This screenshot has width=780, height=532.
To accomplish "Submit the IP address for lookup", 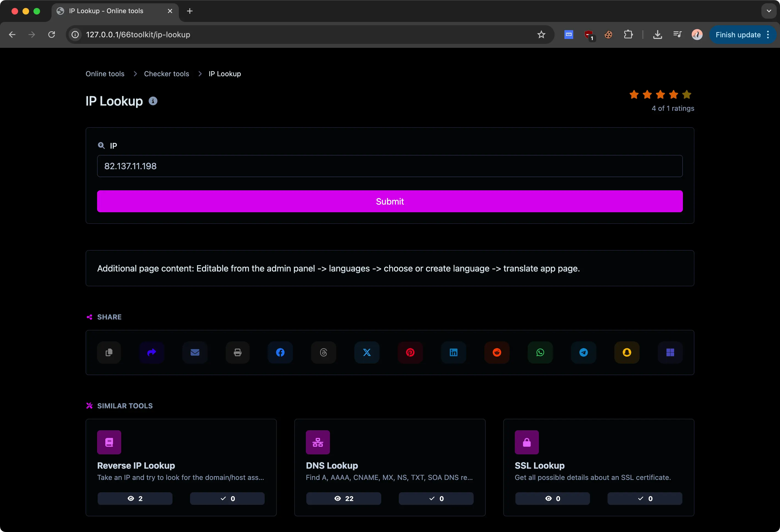I will point(389,201).
